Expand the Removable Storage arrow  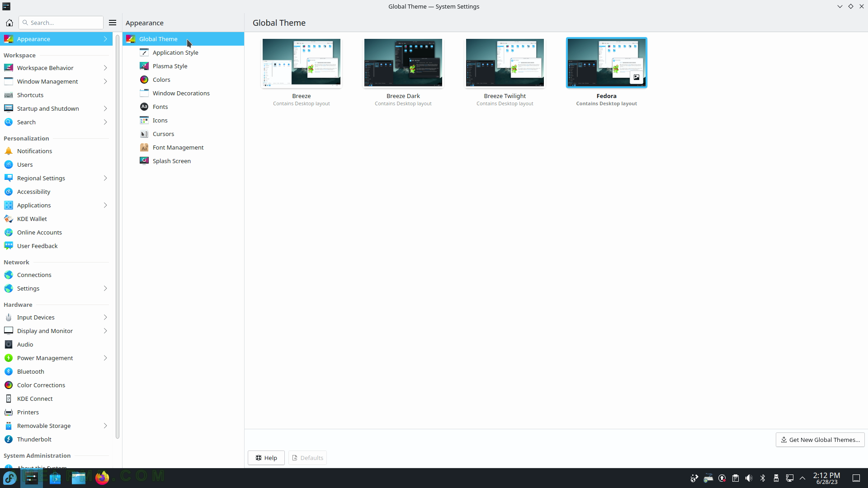tap(105, 426)
